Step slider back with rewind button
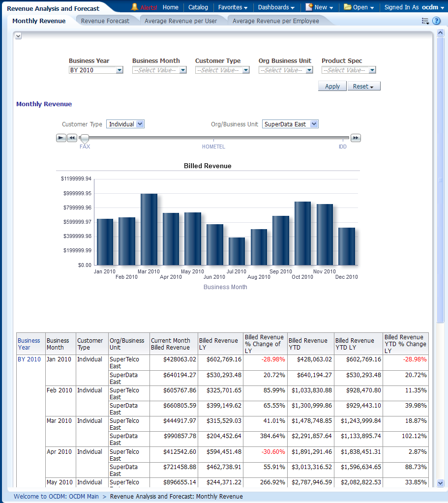 coord(72,138)
